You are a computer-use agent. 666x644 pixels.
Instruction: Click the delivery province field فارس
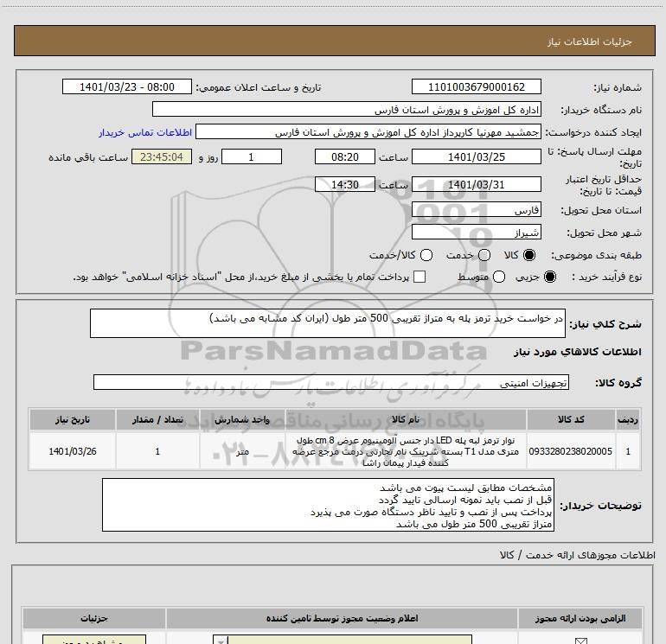pyautogui.click(x=476, y=209)
